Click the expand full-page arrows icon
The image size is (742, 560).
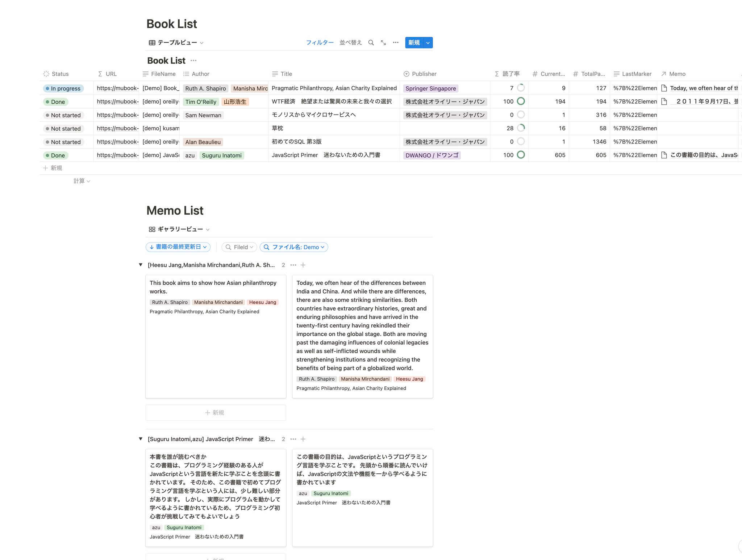click(x=383, y=42)
